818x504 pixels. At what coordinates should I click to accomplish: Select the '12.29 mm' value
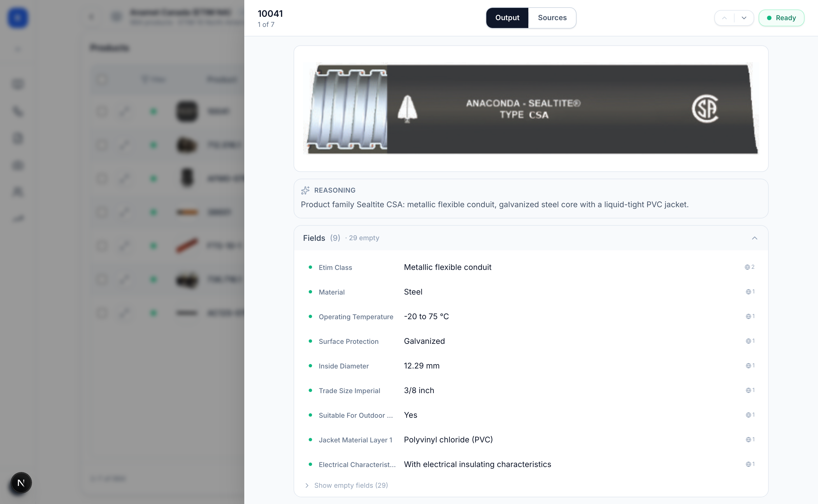422,366
